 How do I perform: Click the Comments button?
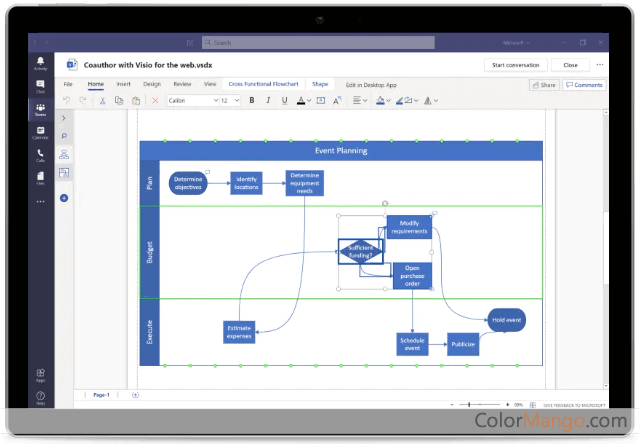click(584, 85)
